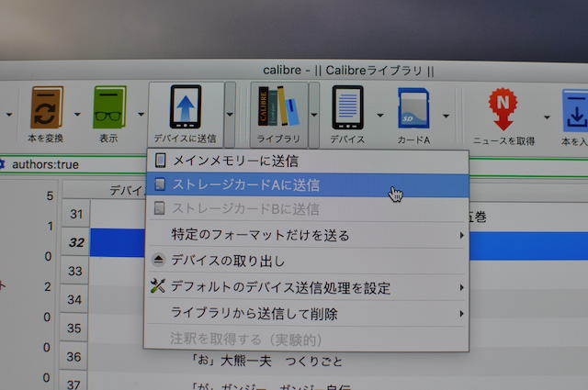Open the Device (デバイス) reader icon
Image resolution: width=588 pixels, height=390 pixels.
pos(347,108)
